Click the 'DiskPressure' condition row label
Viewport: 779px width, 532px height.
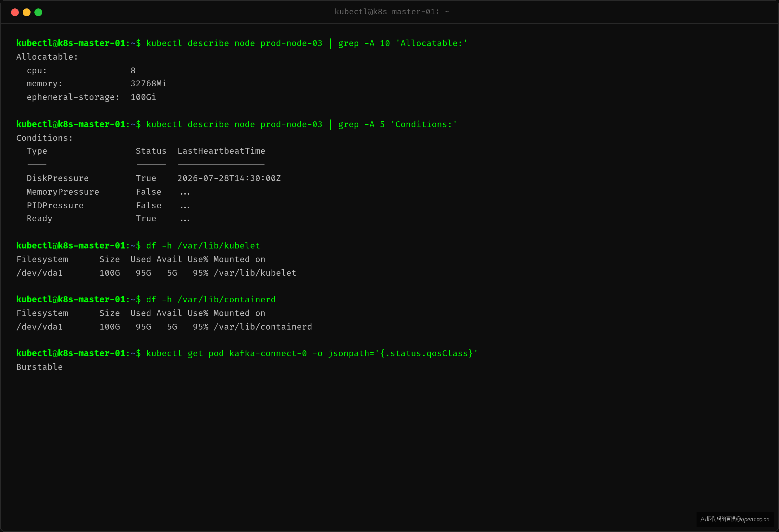(58, 178)
